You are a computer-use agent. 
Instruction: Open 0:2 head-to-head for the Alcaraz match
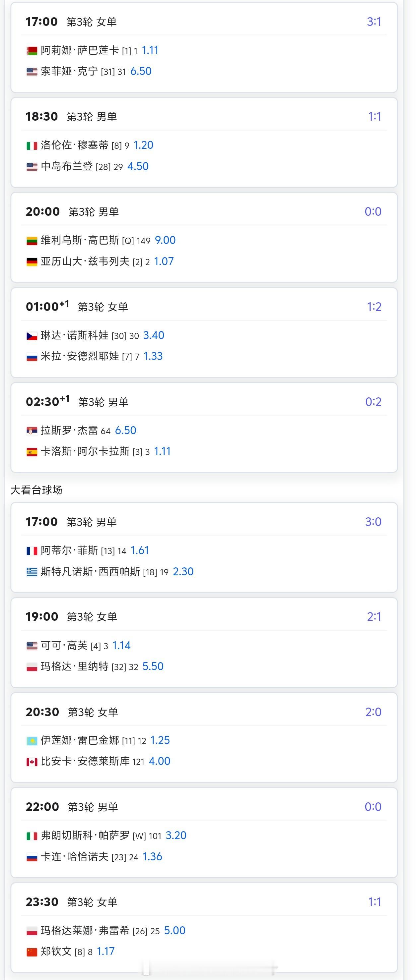(x=373, y=402)
